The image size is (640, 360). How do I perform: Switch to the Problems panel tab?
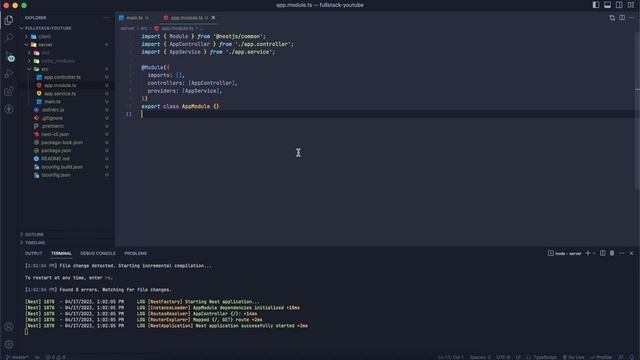[x=136, y=253]
